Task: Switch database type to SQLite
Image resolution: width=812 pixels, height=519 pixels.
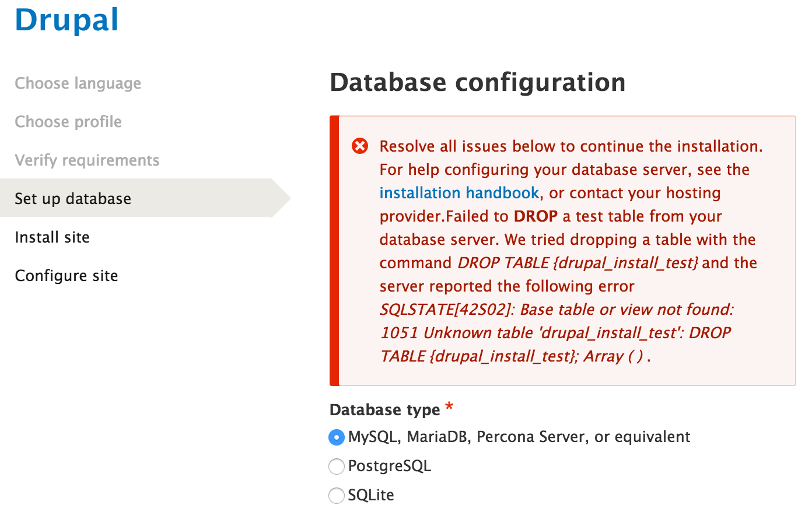Action: [x=337, y=495]
